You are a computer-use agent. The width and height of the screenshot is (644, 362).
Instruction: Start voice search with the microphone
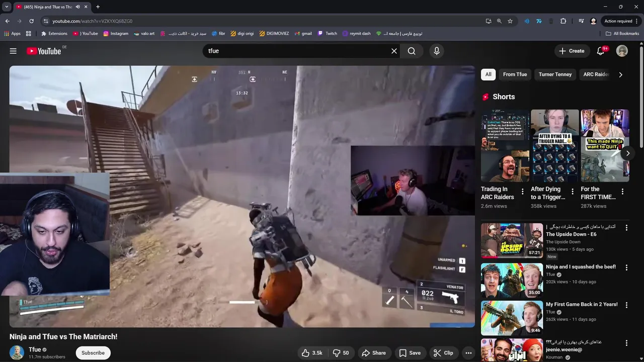(436, 51)
